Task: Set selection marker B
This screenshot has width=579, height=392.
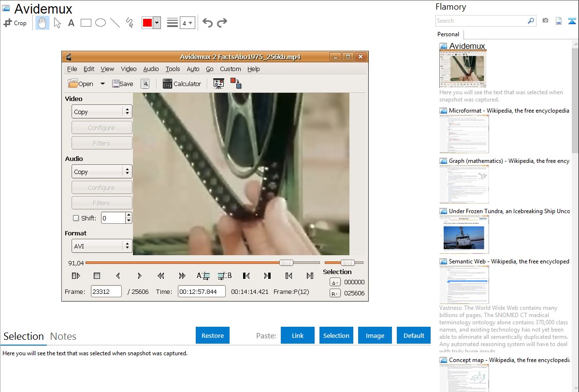Action: pos(225,276)
